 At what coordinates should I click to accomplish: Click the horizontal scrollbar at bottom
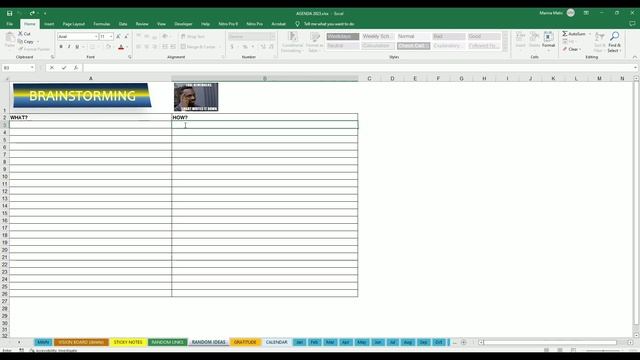click(550, 342)
